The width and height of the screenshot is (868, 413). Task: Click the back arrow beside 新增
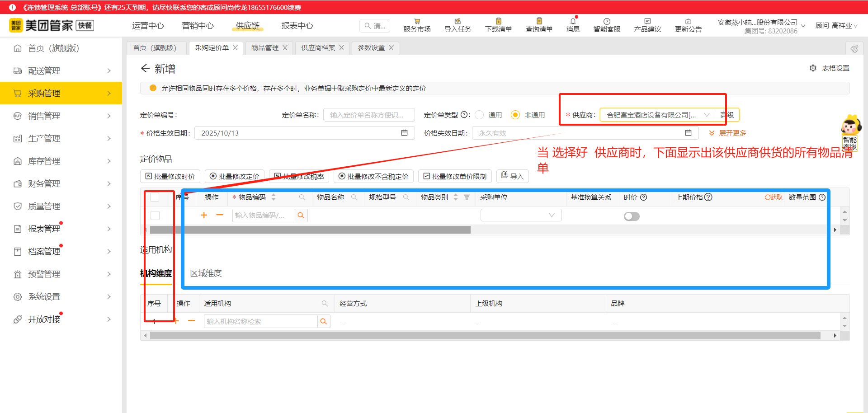click(145, 68)
